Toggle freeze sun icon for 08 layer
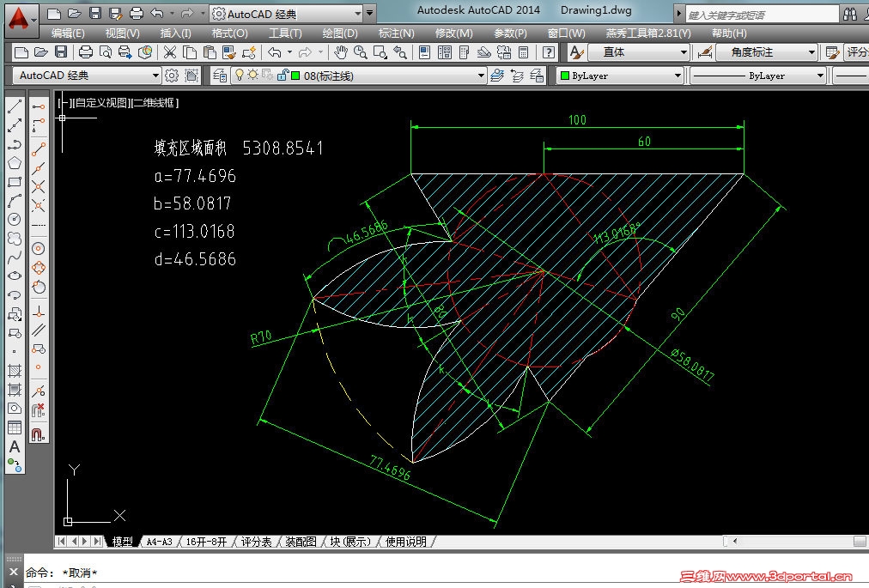869x588 pixels. click(x=252, y=75)
